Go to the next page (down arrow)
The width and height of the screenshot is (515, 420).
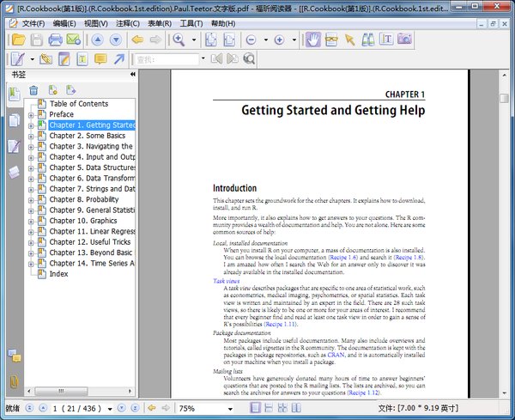pos(116,40)
